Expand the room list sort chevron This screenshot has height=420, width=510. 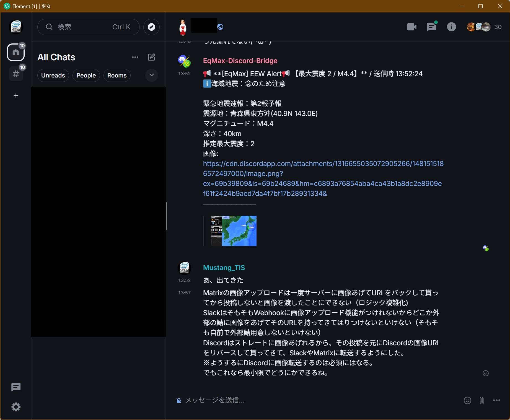[151, 75]
